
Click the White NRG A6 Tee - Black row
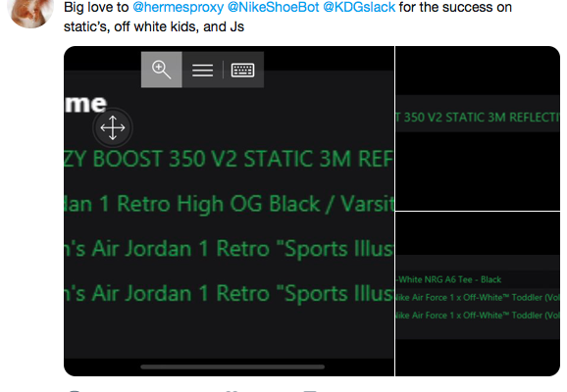pos(478,279)
